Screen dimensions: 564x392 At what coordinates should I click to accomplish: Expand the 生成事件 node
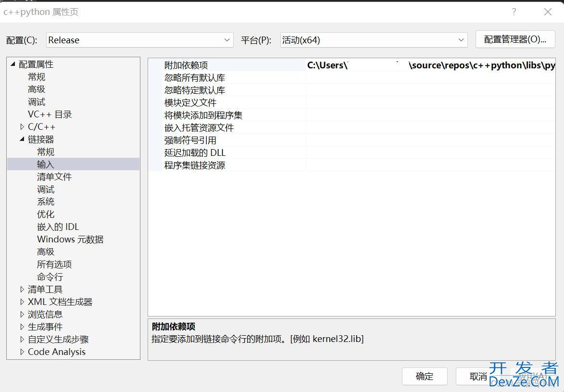coord(22,327)
